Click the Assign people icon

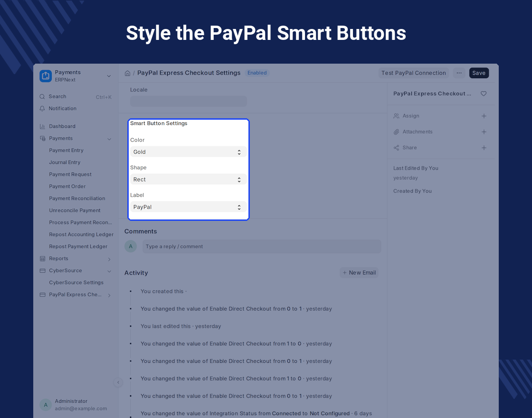(396, 116)
